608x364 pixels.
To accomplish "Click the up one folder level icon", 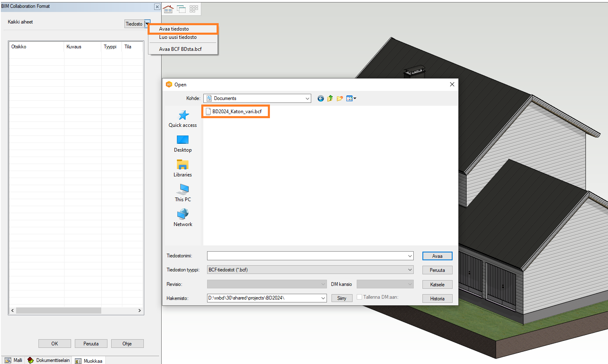I will coord(330,98).
